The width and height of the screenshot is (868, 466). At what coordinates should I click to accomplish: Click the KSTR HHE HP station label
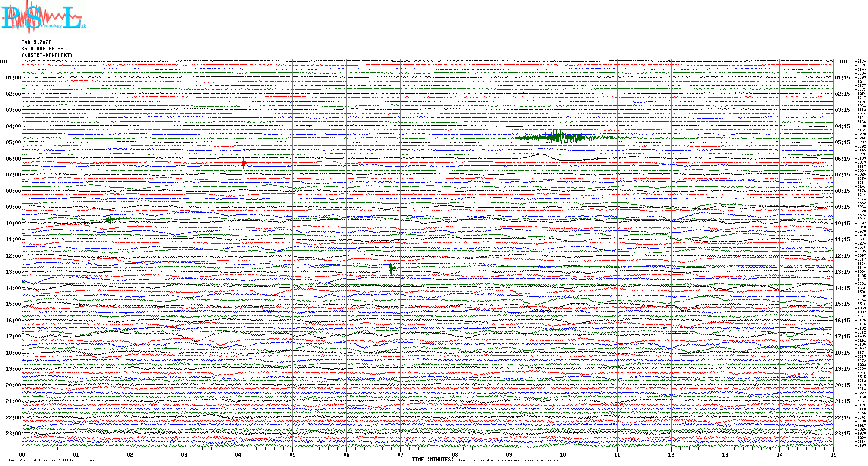[x=42, y=49]
